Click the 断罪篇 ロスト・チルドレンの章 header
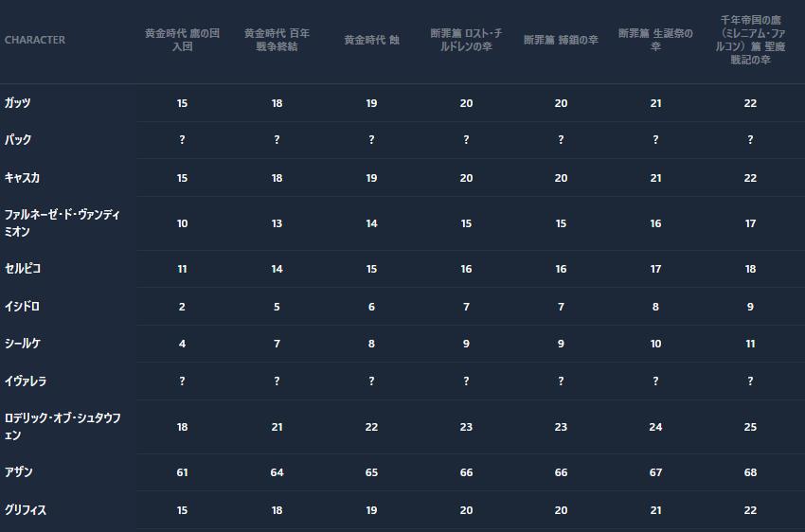Image resolution: width=805 pixels, height=532 pixels. point(466,40)
